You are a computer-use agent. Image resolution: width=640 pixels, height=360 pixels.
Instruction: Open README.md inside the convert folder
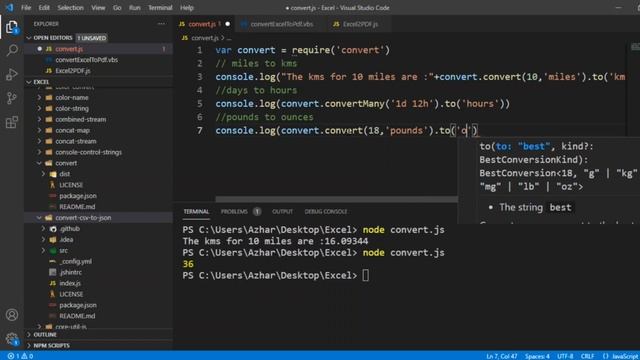98,207
